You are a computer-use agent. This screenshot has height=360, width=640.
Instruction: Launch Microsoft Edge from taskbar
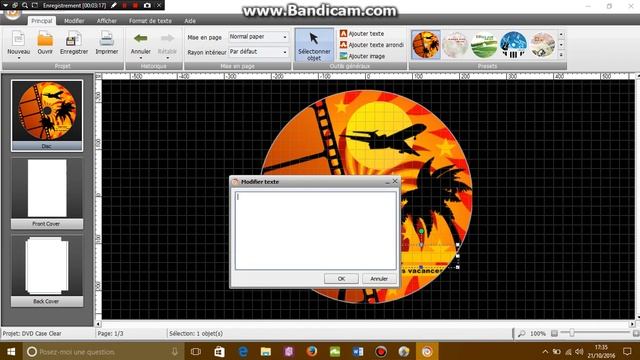coord(243,351)
